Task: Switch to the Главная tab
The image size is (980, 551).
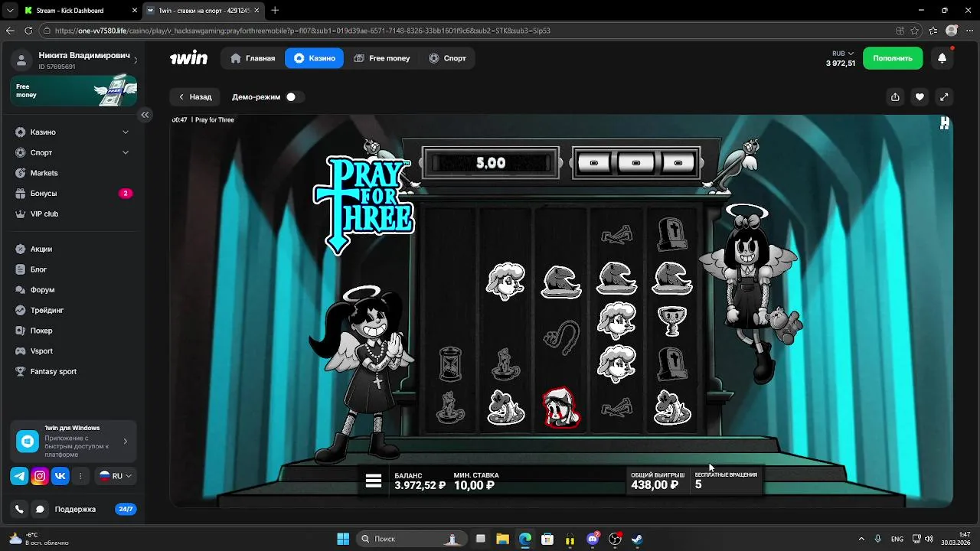Action: tap(253, 58)
